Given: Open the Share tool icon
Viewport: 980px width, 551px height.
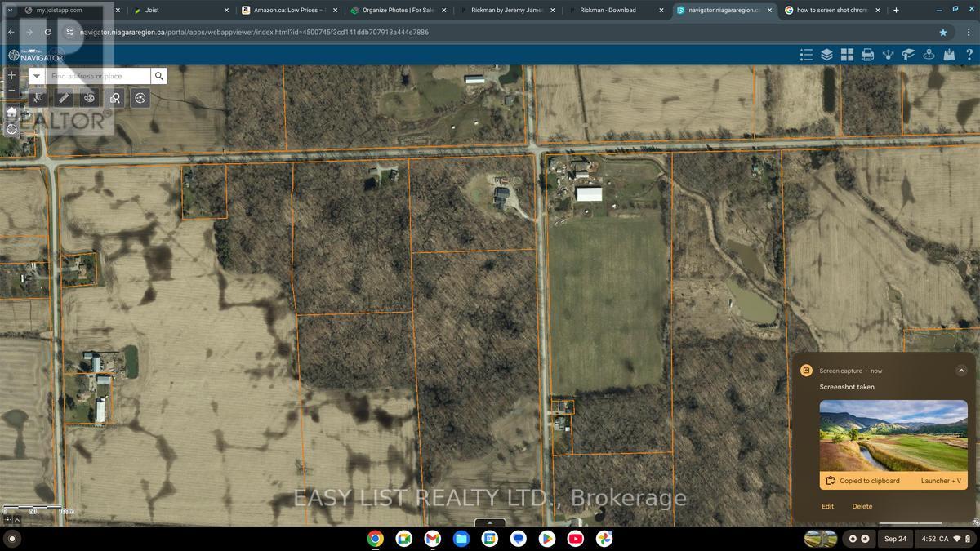Looking at the screenshot, I should [x=887, y=54].
